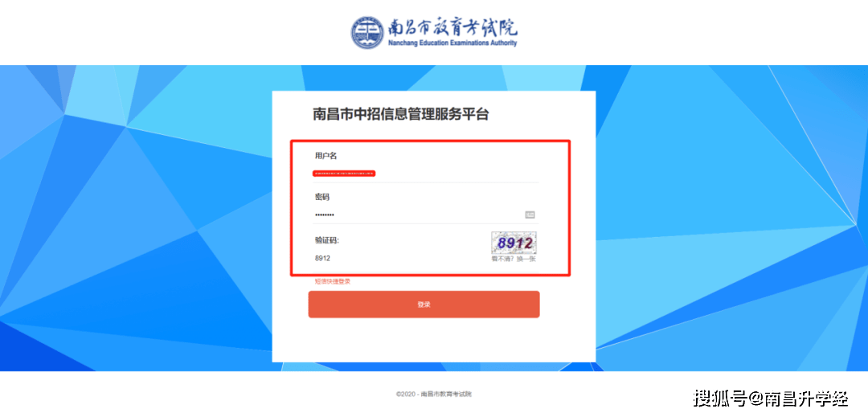This screenshot has height=417, width=868.
Task: Click the red redacted username value
Action: pos(344,174)
